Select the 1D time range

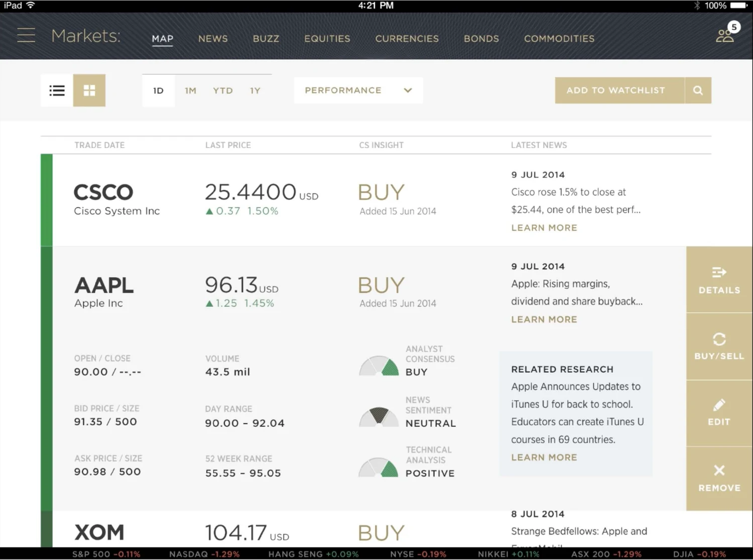click(158, 91)
